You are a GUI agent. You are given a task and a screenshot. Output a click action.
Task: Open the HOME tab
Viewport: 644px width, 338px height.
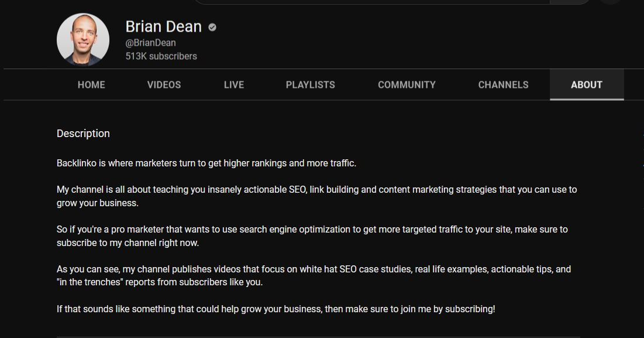(x=91, y=85)
